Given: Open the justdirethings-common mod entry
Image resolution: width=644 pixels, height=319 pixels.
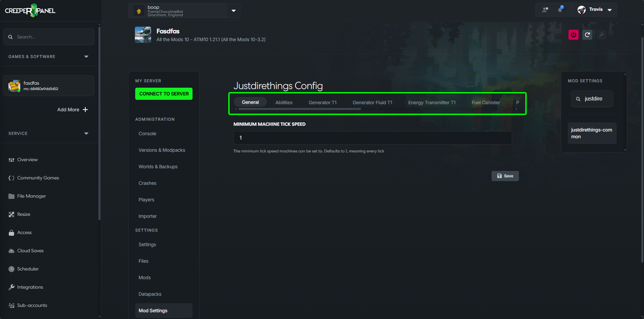Looking at the screenshot, I should click(592, 133).
